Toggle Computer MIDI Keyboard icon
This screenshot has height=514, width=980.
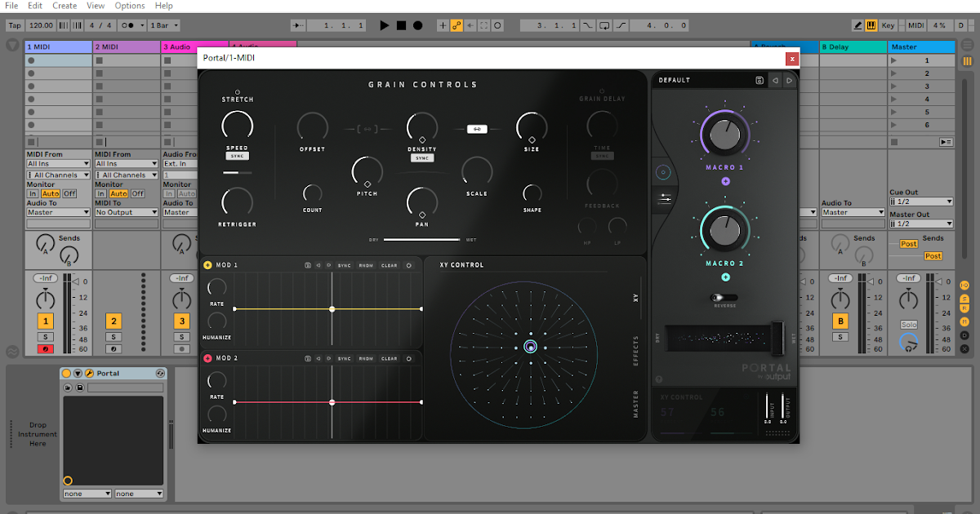871,25
